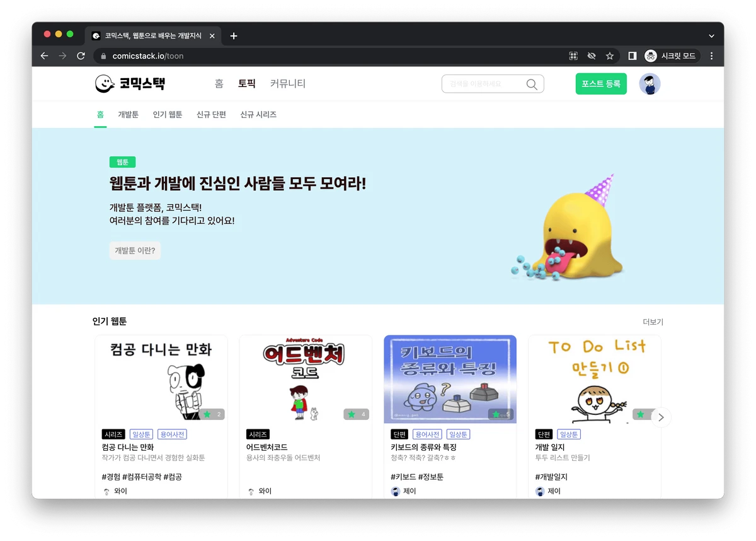Viewport: 756px width, 541px height.
Task: Open the 토픽 navigation item
Action: point(247,83)
